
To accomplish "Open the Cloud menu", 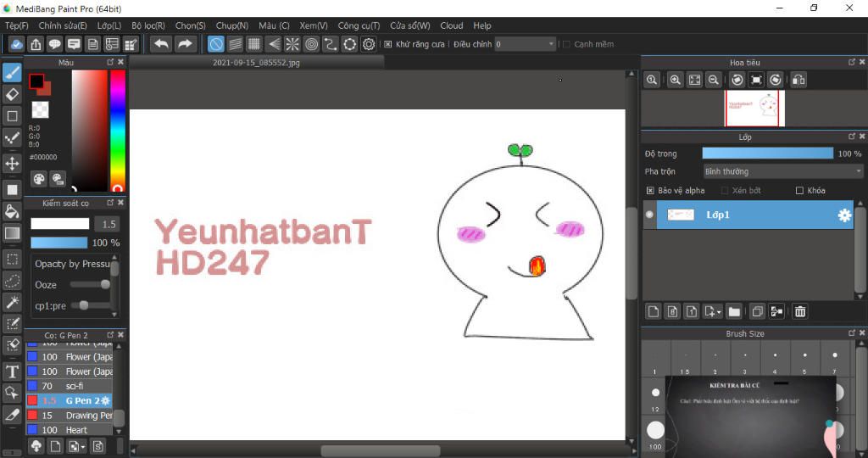I will 452,25.
